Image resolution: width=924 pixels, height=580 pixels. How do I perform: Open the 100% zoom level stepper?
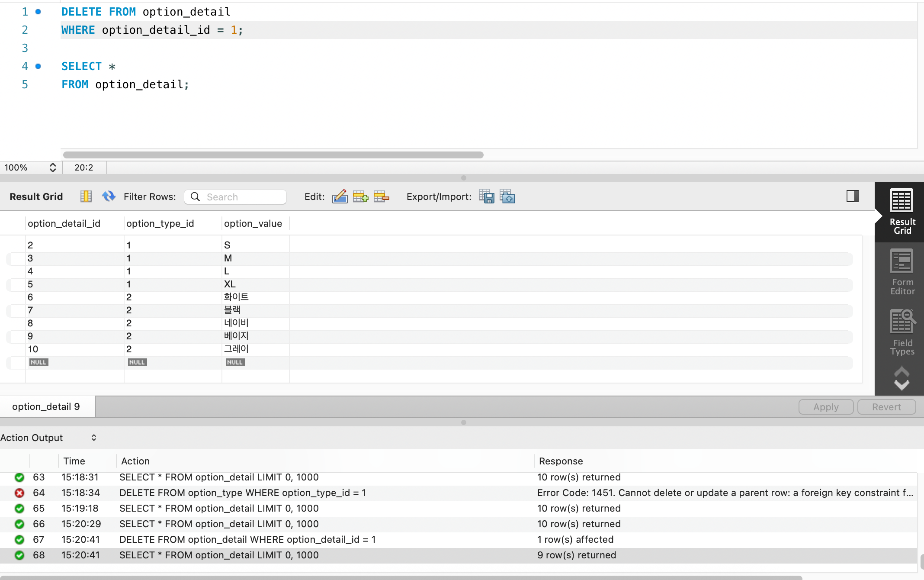tap(53, 168)
